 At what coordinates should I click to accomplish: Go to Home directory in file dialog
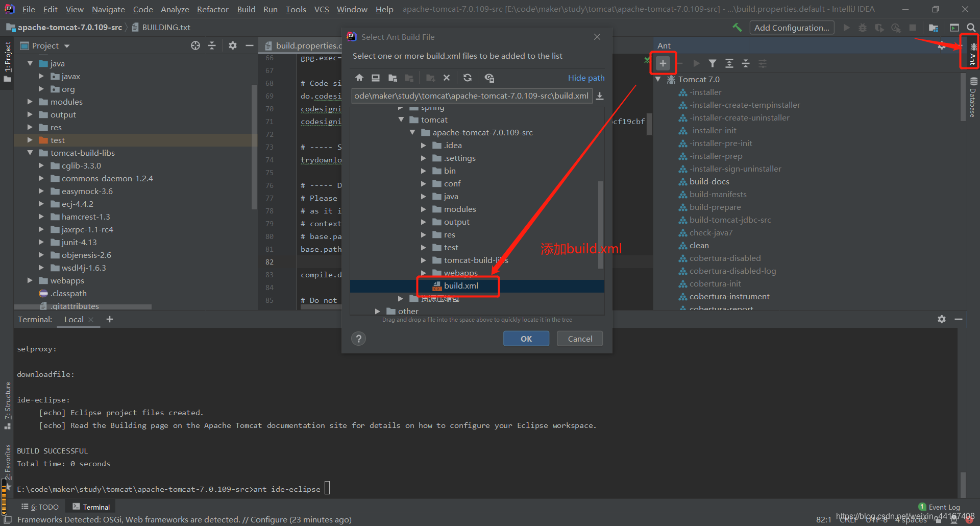pos(359,78)
